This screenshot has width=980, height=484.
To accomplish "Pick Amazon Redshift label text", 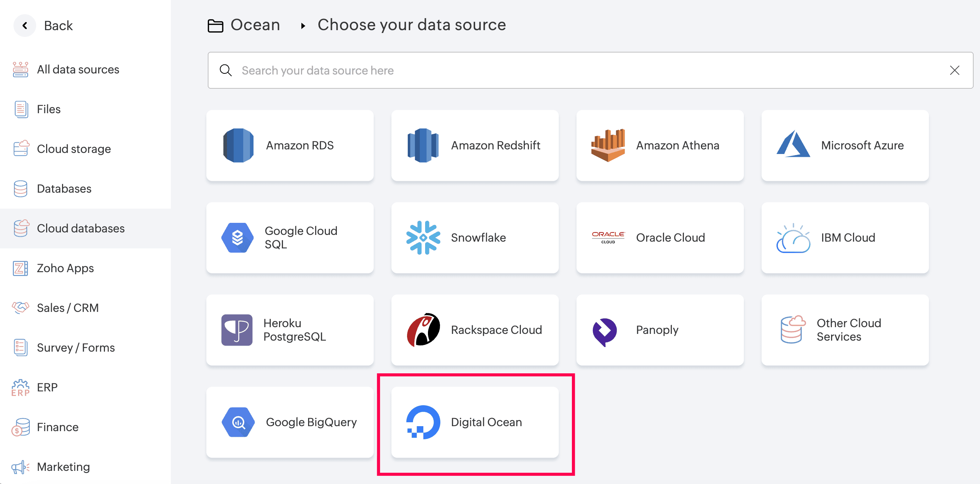I will click(496, 145).
